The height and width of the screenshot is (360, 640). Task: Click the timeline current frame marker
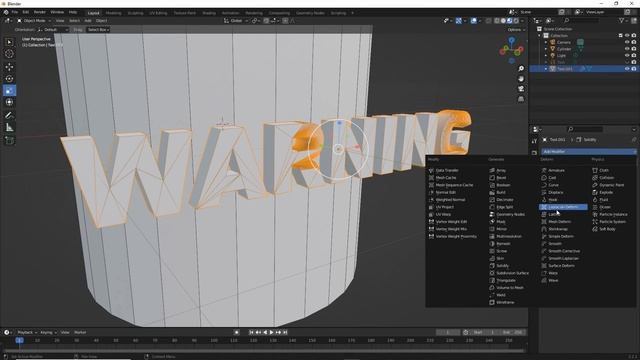click(x=19, y=340)
